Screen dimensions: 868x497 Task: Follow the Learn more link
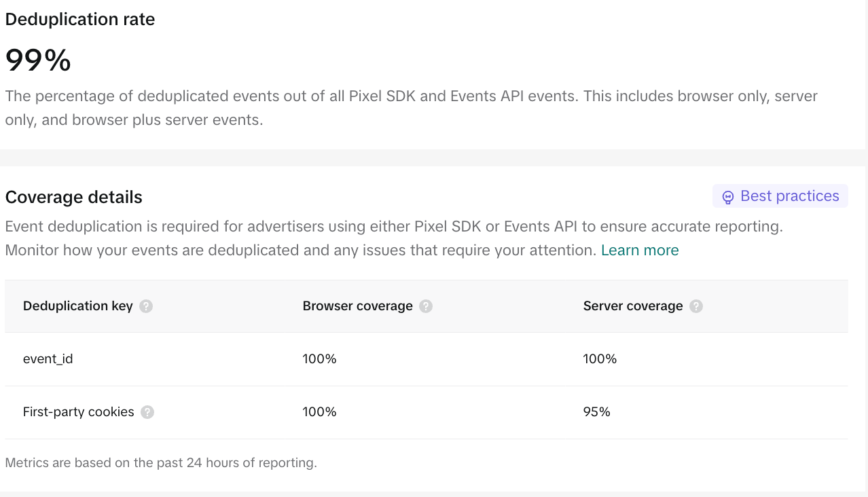tap(640, 251)
